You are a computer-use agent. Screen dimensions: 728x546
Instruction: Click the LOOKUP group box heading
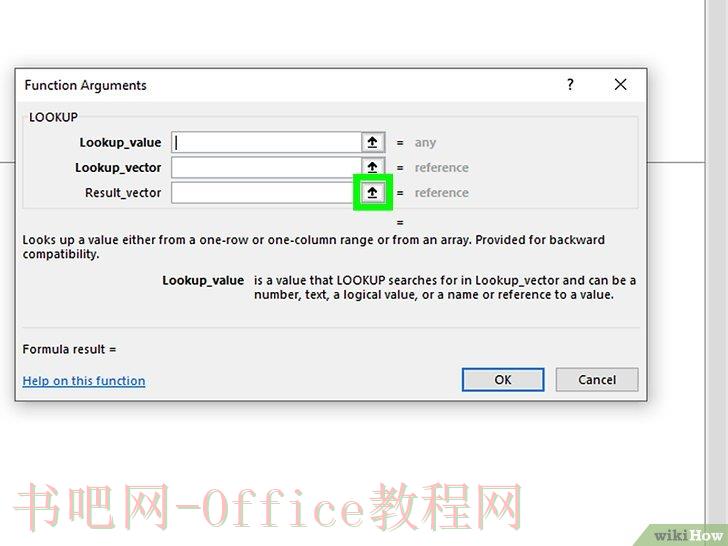click(x=53, y=117)
